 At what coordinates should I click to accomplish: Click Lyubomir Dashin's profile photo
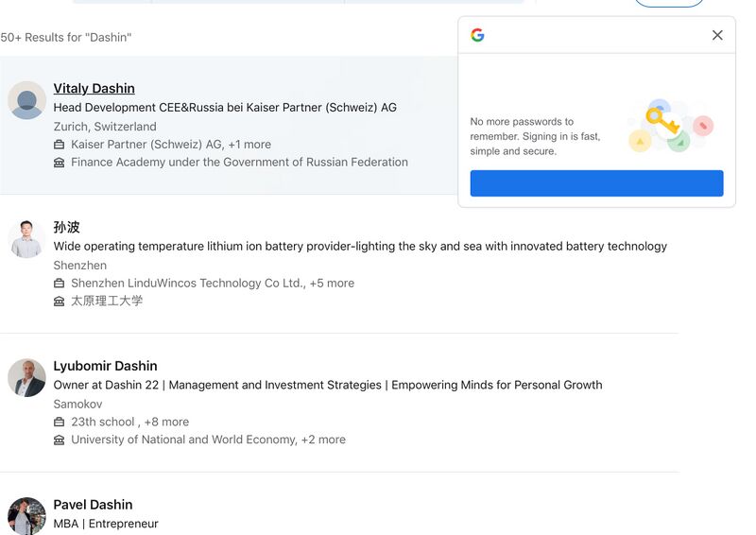[26, 378]
